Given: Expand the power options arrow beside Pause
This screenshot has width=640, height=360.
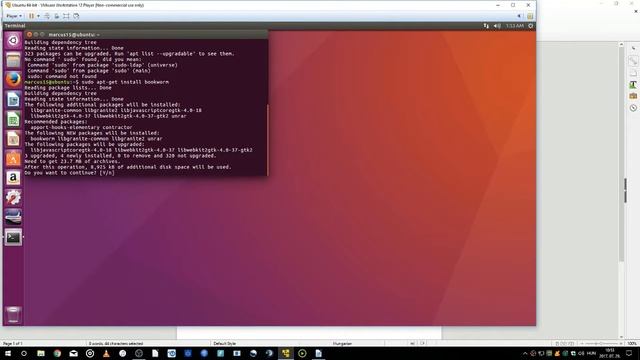Looking at the screenshot, I should 38,16.
